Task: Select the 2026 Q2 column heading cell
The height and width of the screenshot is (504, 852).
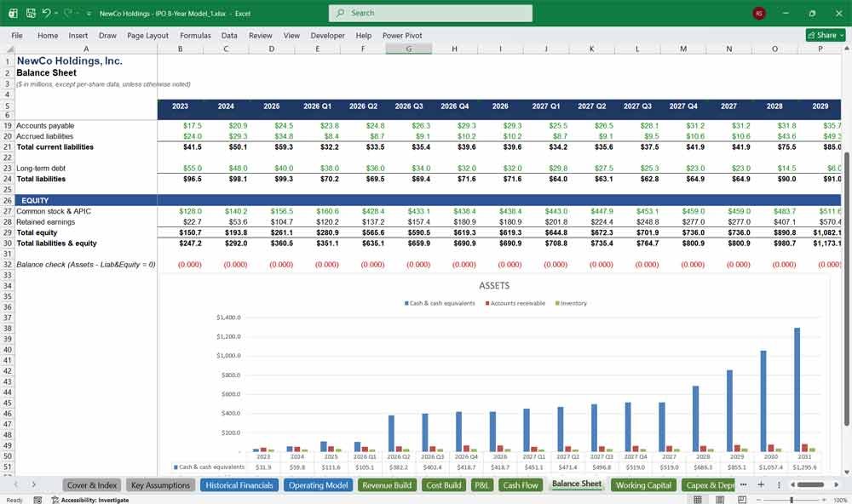Action: point(363,106)
